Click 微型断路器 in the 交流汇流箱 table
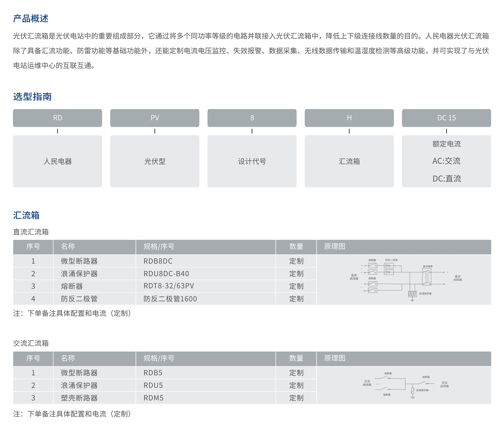The height and width of the screenshot is (431, 504). click(x=94, y=373)
